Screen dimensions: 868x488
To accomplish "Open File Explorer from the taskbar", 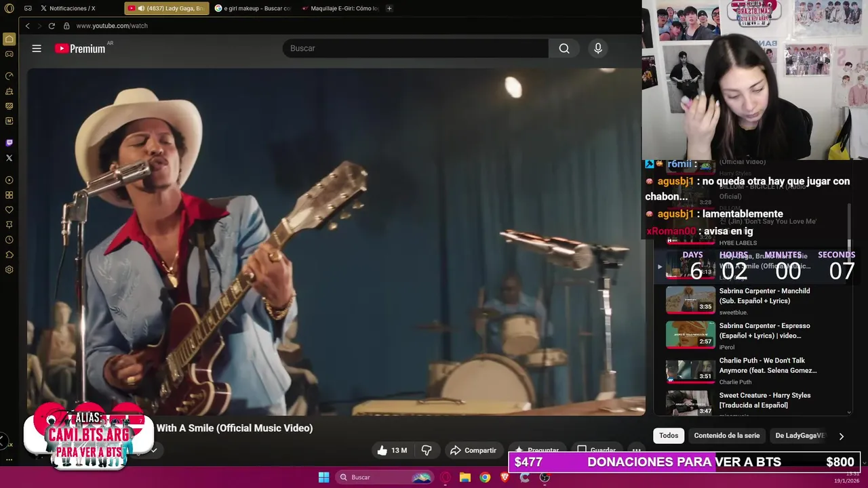I will pos(465,477).
